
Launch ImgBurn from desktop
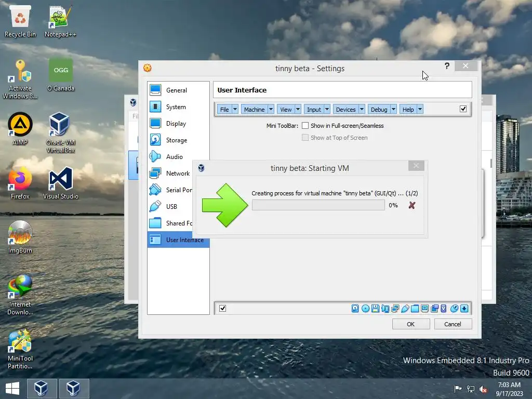pos(20,237)
